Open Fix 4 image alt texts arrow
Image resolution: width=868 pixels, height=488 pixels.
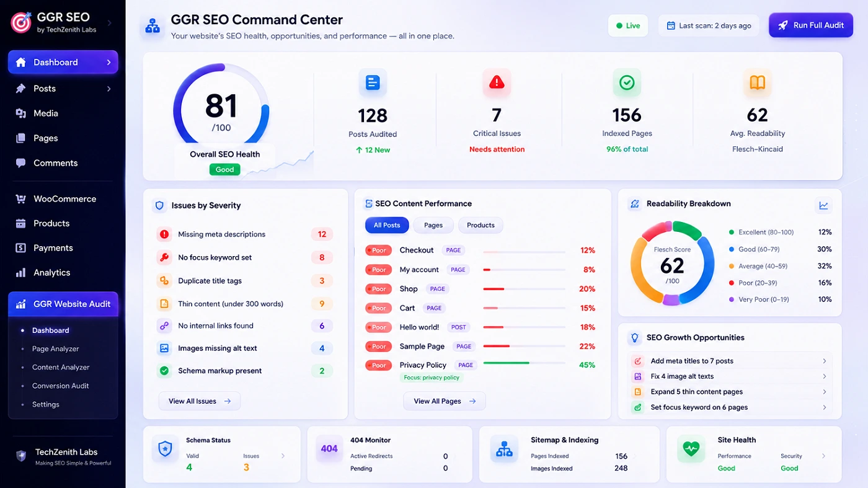[824, 376]
